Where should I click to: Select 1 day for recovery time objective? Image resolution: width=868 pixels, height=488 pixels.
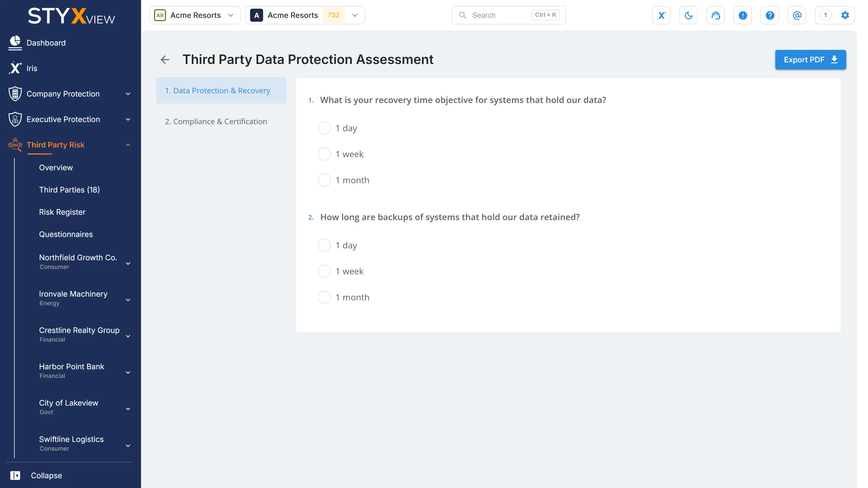click(324, 128)
